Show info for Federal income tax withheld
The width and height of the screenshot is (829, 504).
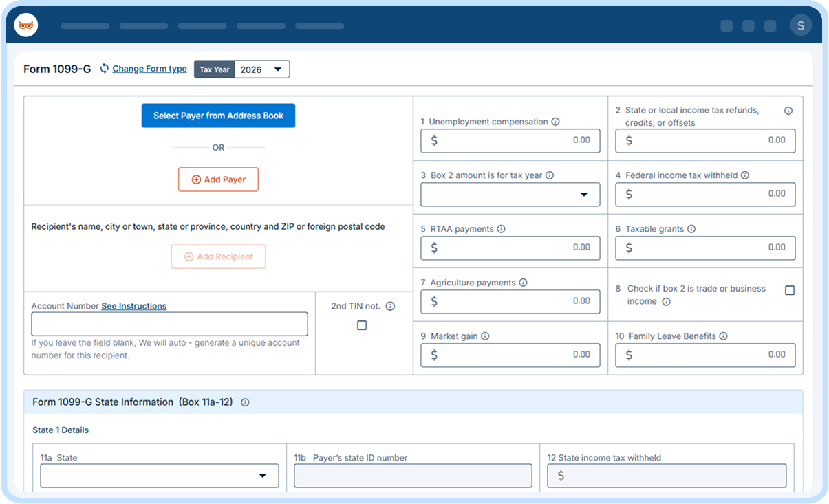pyautogui.click(x=745, y=175)
